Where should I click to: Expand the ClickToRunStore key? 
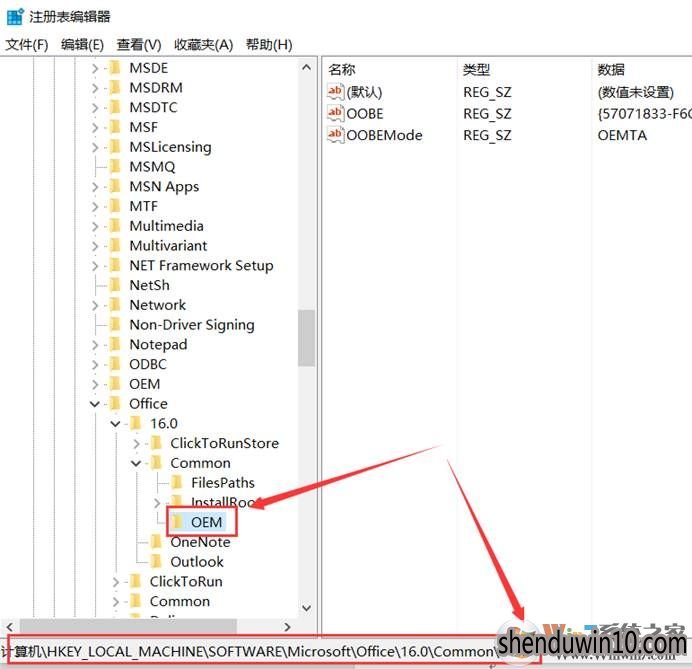[x=136, y=443]
